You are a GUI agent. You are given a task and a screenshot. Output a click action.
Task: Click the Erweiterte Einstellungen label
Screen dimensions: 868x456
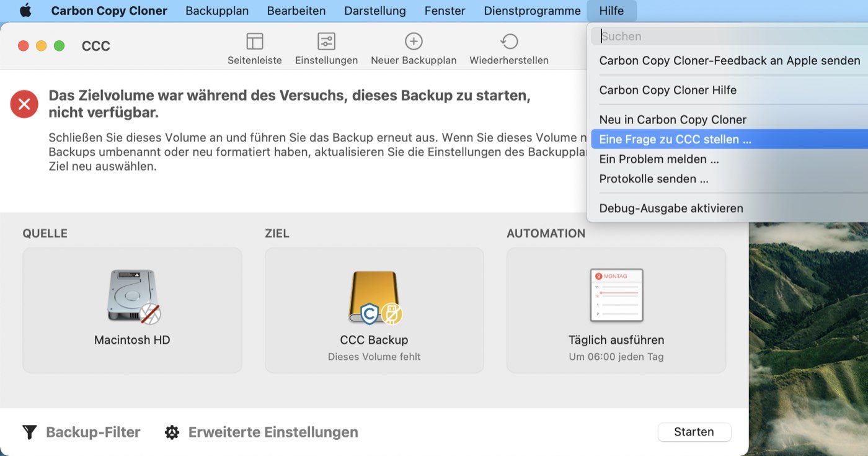tap(273, 432)
